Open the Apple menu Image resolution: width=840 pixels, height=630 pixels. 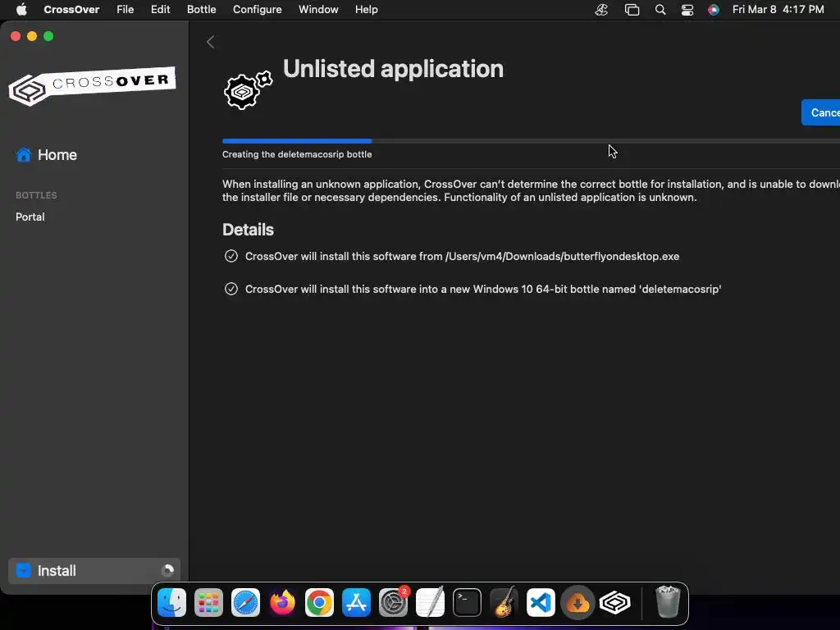point(21,10)
